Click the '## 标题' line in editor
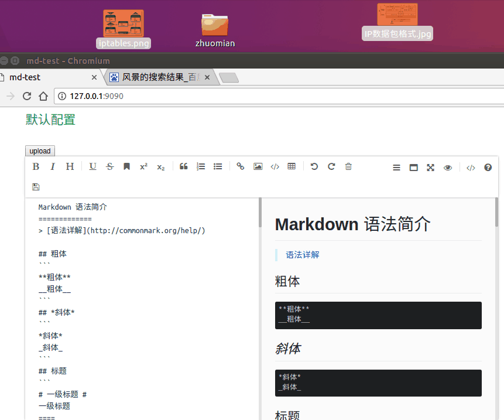 click(x=53, y=371)
